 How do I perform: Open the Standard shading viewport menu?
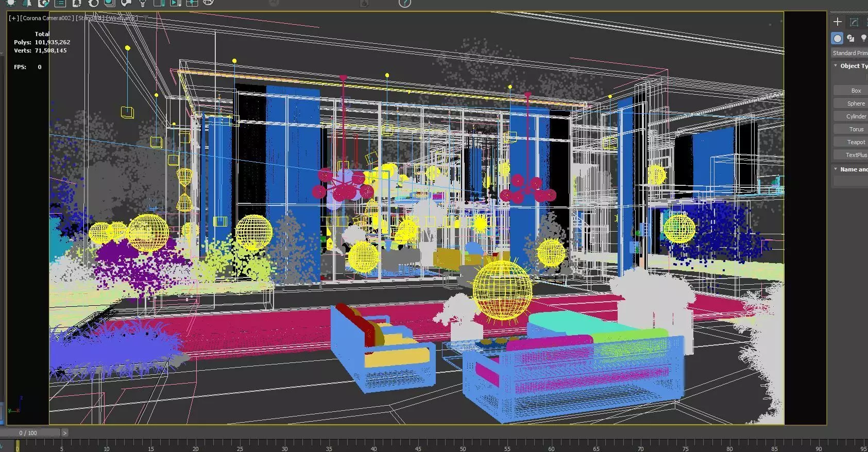[x=91, y=18]
